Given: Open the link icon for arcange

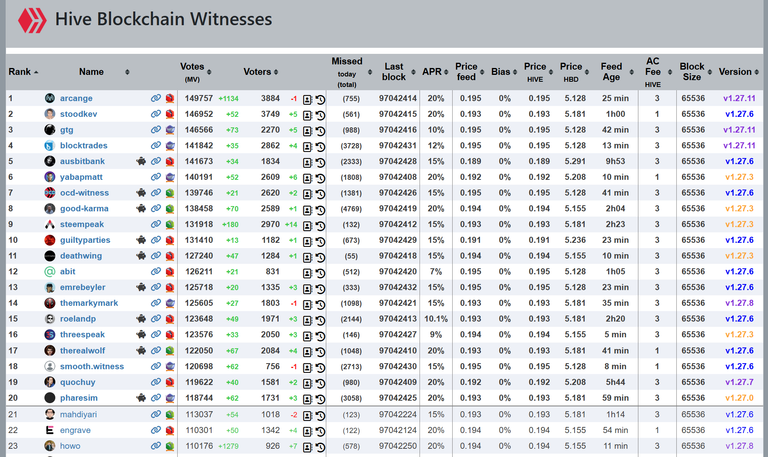Looking at the screenshot, I should [x=156, y=98].
